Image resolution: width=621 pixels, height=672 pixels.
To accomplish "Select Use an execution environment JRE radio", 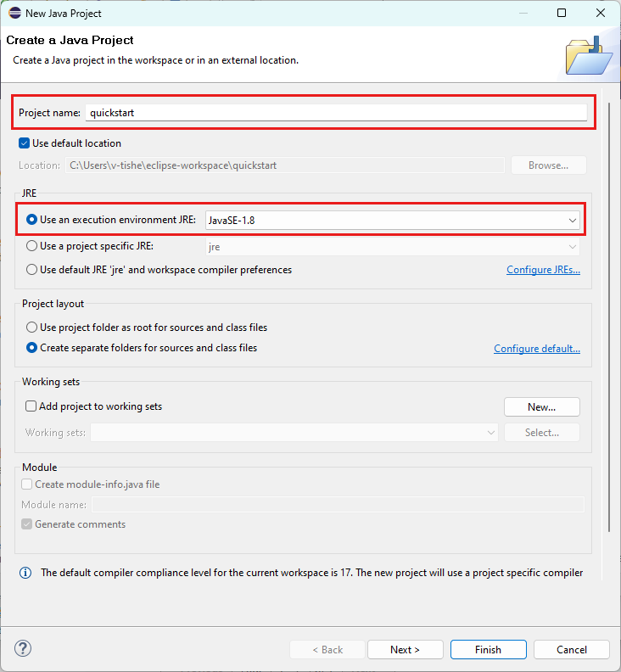I will (x=31, y=220).
